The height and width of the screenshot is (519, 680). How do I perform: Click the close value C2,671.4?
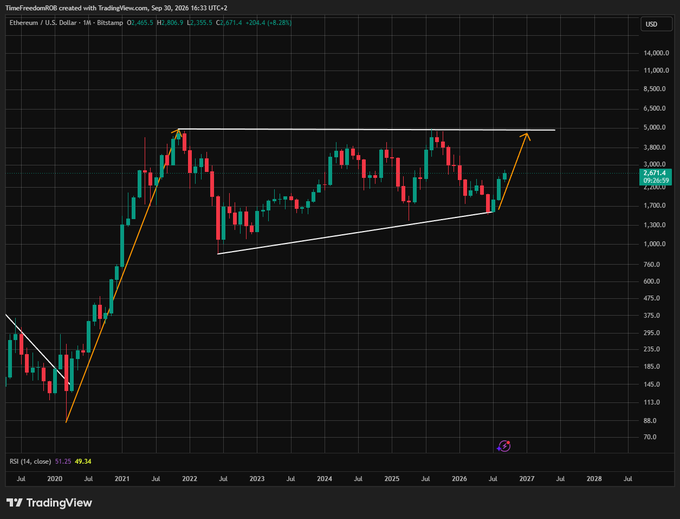click(229, 23)
